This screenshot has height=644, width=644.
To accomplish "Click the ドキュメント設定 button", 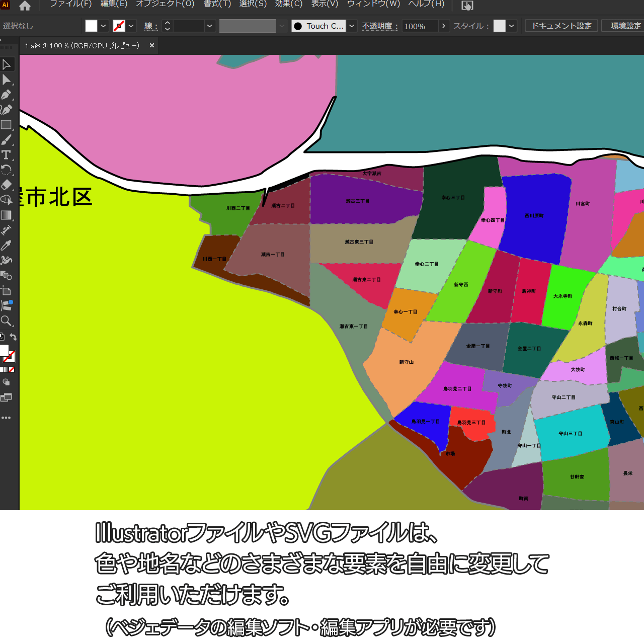I will click(561, 26).
